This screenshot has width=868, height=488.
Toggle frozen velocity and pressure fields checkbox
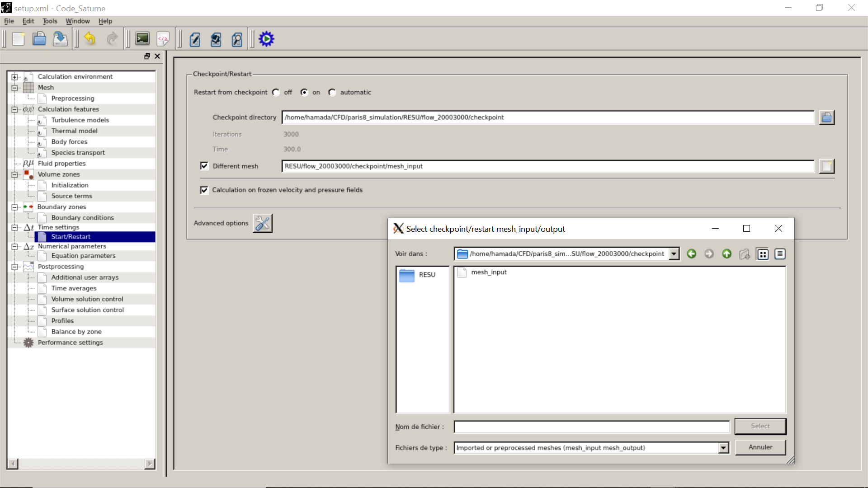[204, 190]
